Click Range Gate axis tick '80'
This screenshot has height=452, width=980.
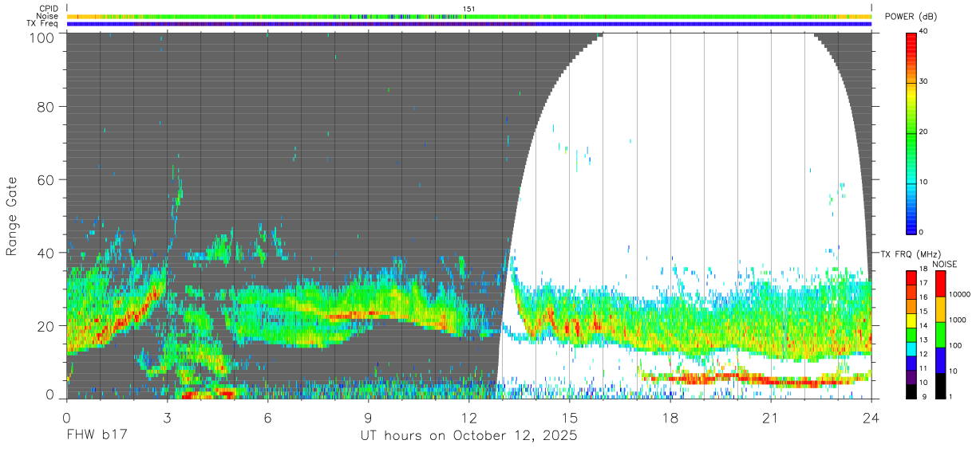[46, 106]
